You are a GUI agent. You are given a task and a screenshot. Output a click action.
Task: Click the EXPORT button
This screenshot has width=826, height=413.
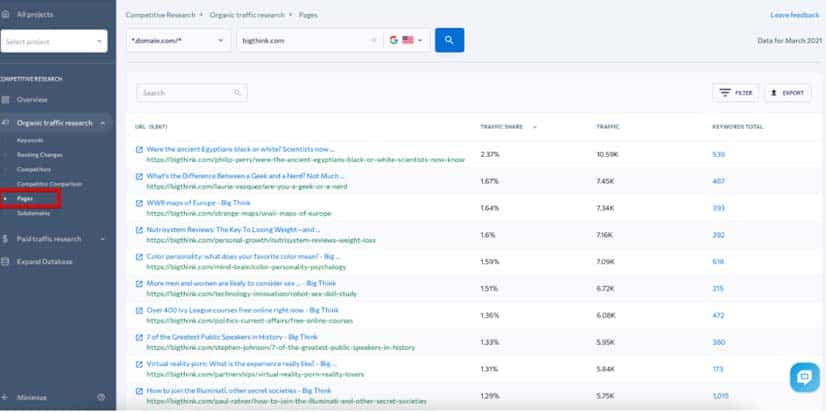coord(788,93)
